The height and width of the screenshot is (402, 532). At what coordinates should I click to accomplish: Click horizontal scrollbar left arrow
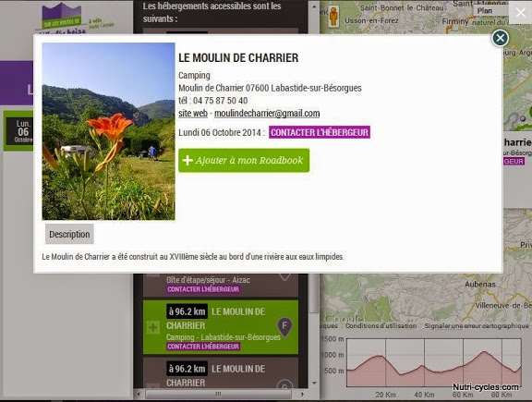click(139, 395)
